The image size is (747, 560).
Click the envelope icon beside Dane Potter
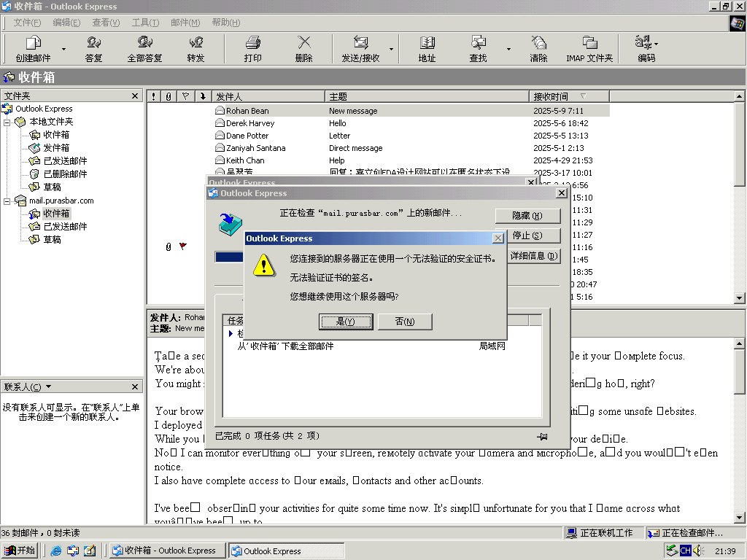click(x=220, y=135)
